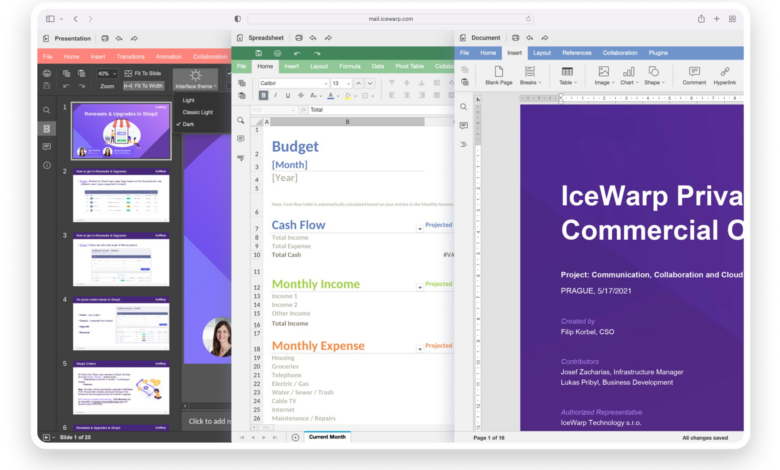Click paste icon in Presentation toolbar
Image resolution: width=780 pixels, height=470 pixels.
tap(81, 74)
